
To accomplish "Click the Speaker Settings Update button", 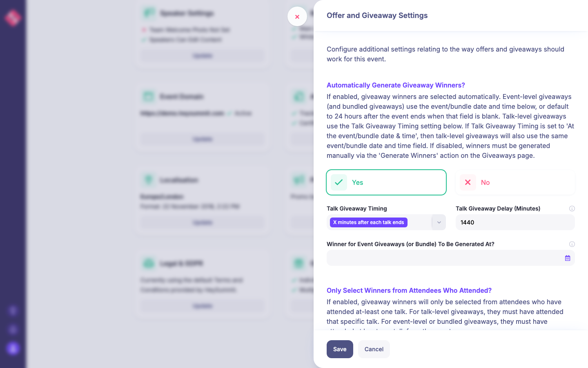I will (203, 56).
